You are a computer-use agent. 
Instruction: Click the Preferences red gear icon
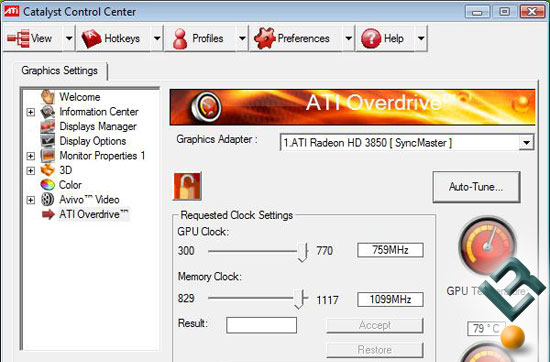tap(264, 38)
